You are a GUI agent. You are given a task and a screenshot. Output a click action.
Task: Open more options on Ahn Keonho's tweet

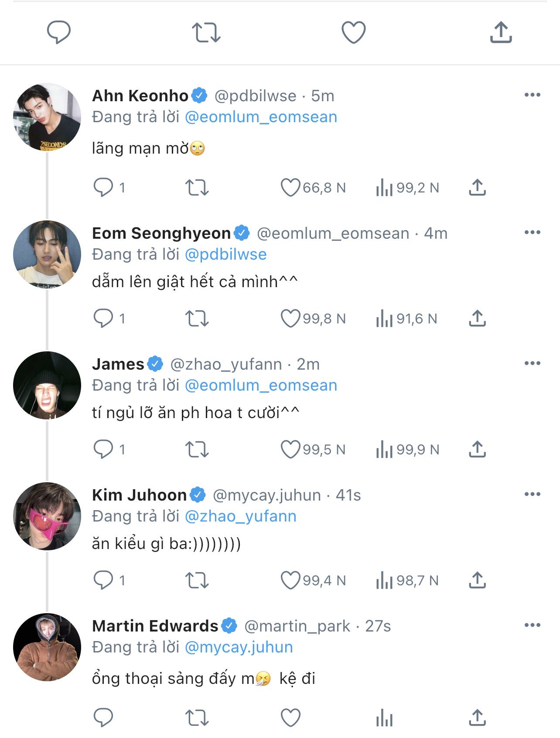532,95
